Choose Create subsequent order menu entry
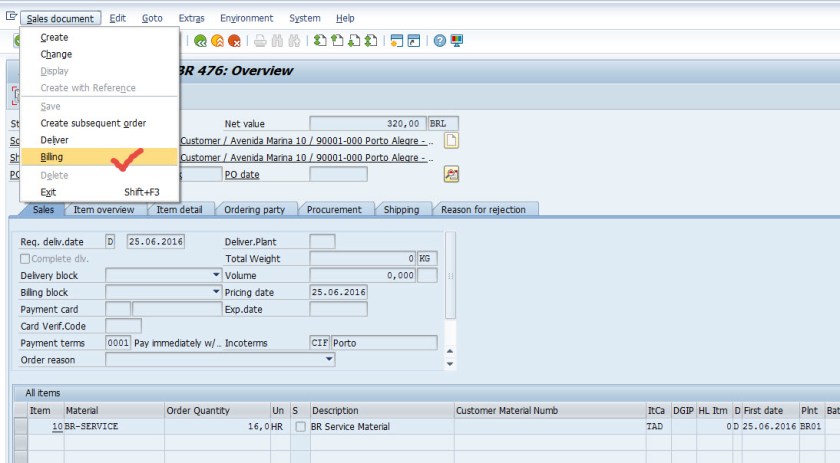Viewport: 840px width, 463px height. click(x=93, y=123)
